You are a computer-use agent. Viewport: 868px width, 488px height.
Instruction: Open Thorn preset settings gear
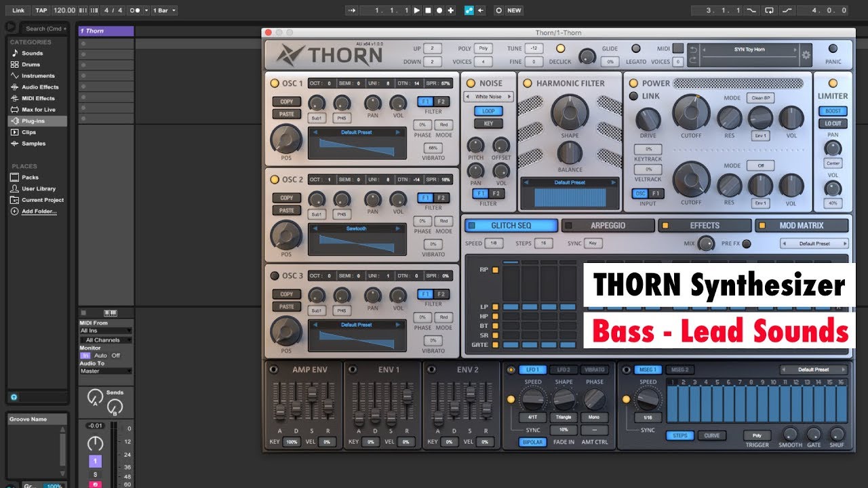pyautogui.click(x=806, y=55)
